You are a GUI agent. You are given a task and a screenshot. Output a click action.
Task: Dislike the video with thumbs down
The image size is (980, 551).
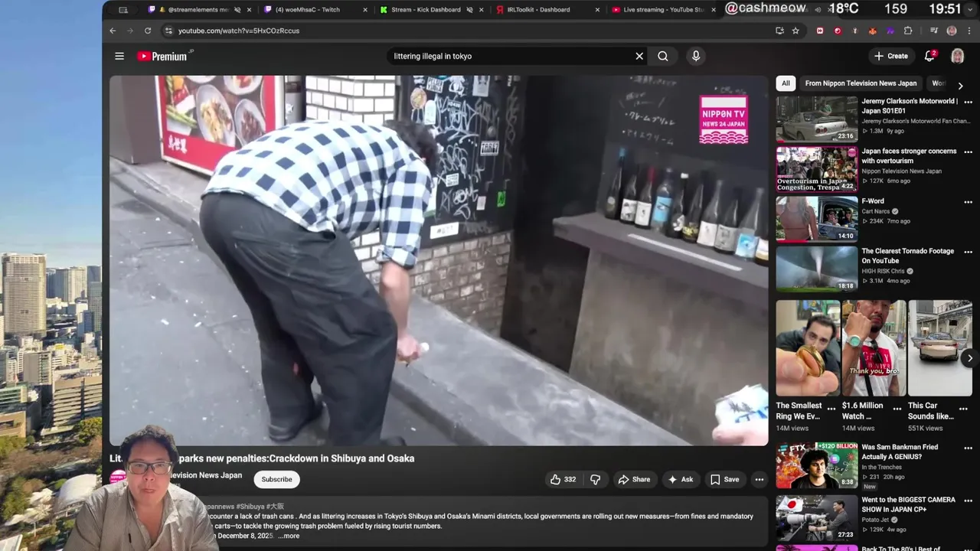tap(595, 480)
